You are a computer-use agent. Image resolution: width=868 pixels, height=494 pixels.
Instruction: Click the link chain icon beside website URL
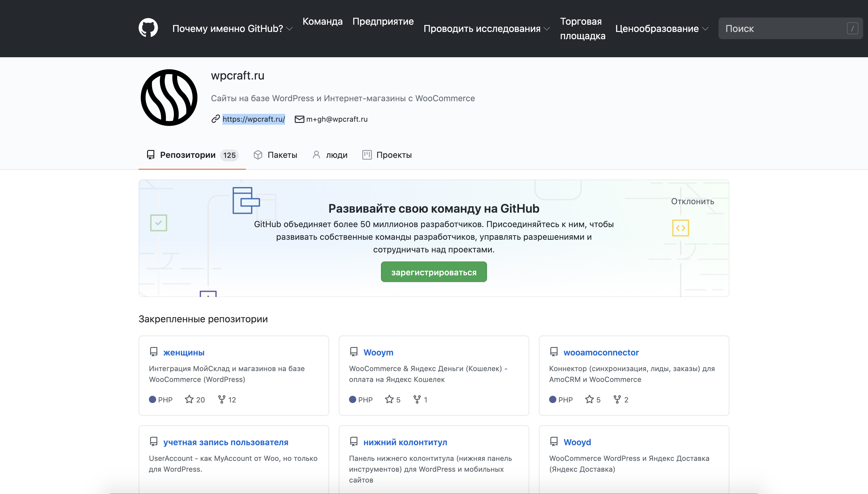point(215,119)
